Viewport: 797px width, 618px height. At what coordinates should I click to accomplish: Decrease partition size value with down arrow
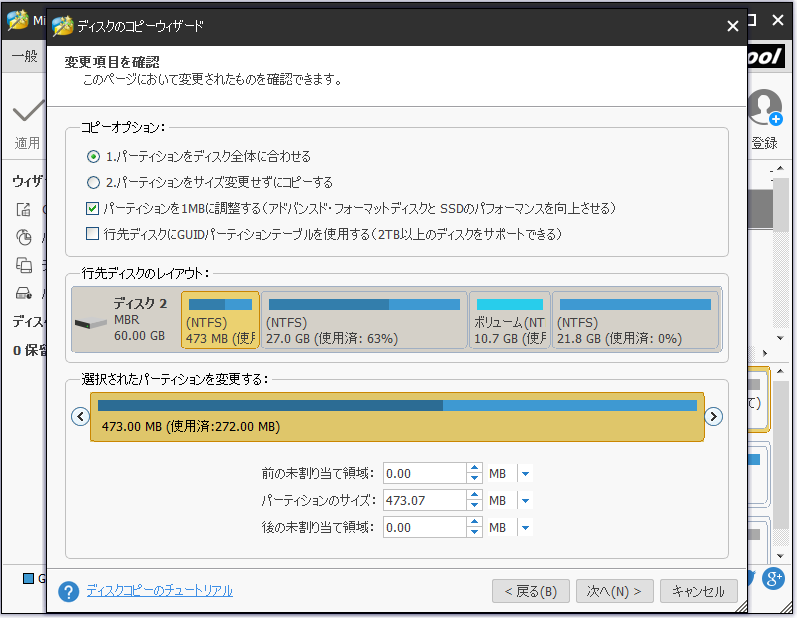[474, 506]
